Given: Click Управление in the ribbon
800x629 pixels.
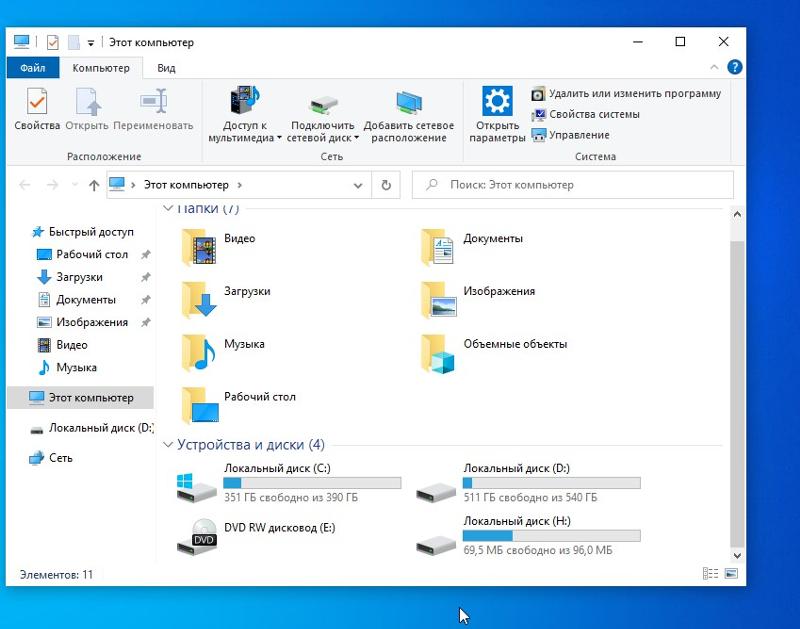Looking at the screenshot, I should 570,135.
